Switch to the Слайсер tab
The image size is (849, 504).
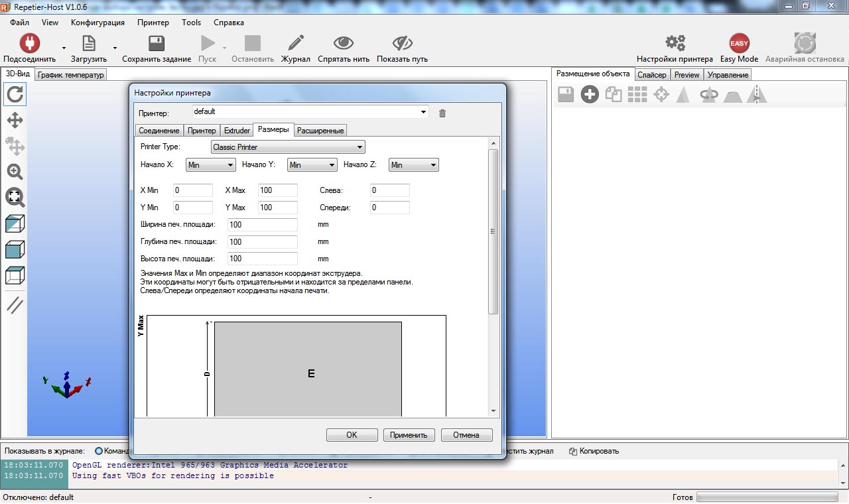(x=652, y=75)
